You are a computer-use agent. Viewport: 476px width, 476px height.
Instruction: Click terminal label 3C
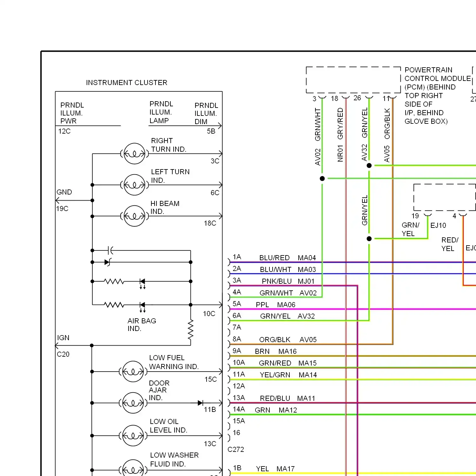pyautogui.click(x=215, y=161)
